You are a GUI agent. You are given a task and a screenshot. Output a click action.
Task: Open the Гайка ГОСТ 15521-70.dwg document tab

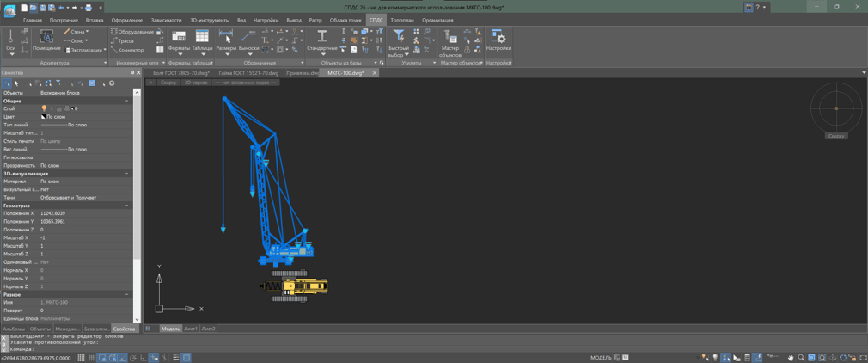248,73
